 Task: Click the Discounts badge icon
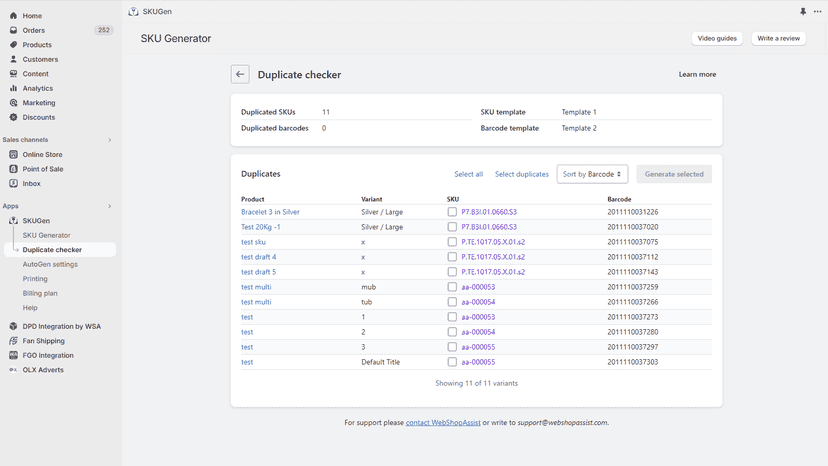coord(13,117)
